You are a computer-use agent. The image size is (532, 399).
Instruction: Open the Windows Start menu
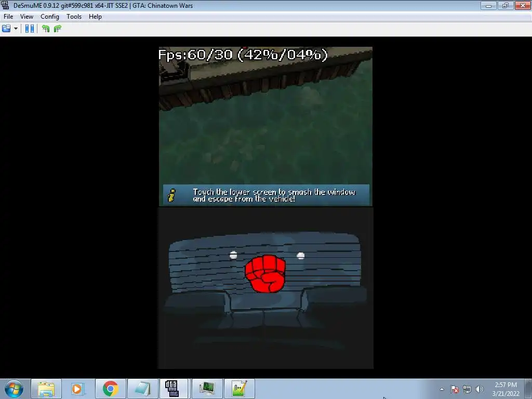coord(14,389)
